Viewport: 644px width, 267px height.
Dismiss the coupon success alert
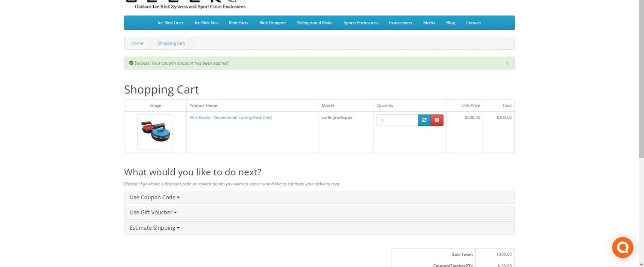coord(507,63)
